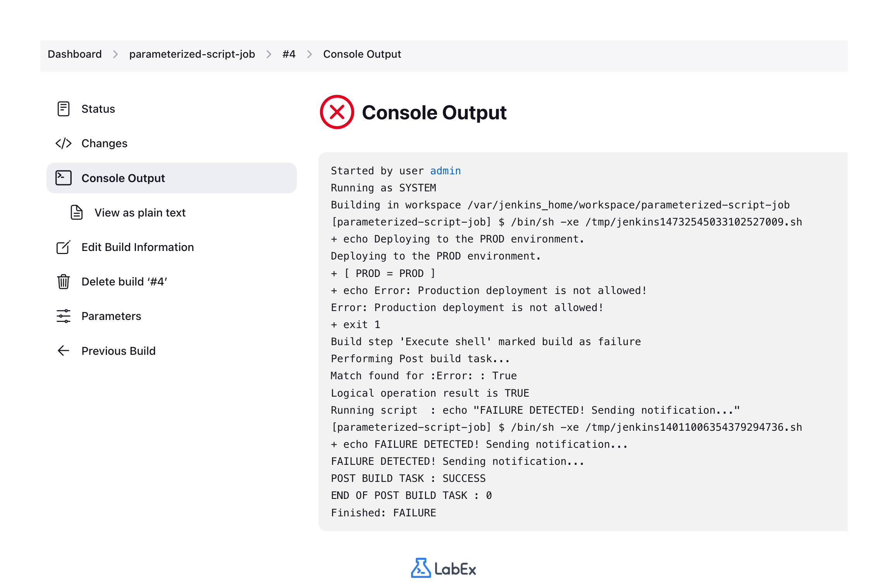888x588 pixels.
Task: Click View as plain text
Action: pyautogui.click(x=140, y=212)
